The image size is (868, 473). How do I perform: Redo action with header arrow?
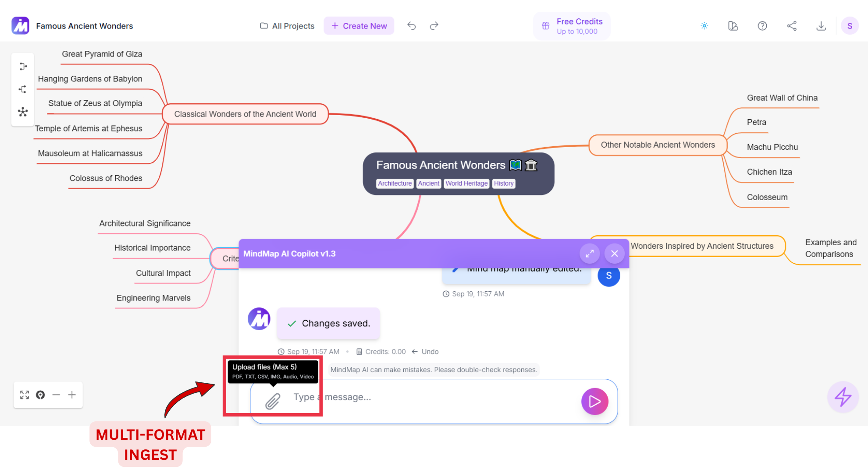pyautogui.click(x=434, y=26)
